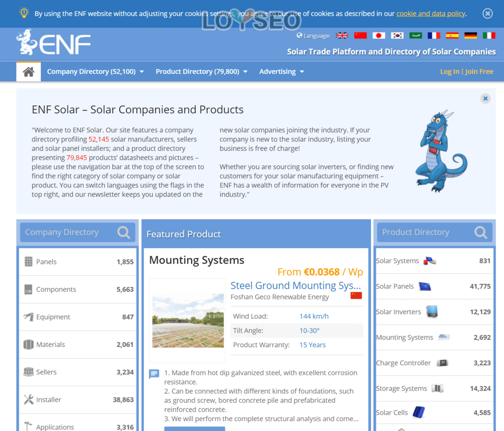Click the Solar Inverters product icon
The image size is (504, 431).
(432, 312)
